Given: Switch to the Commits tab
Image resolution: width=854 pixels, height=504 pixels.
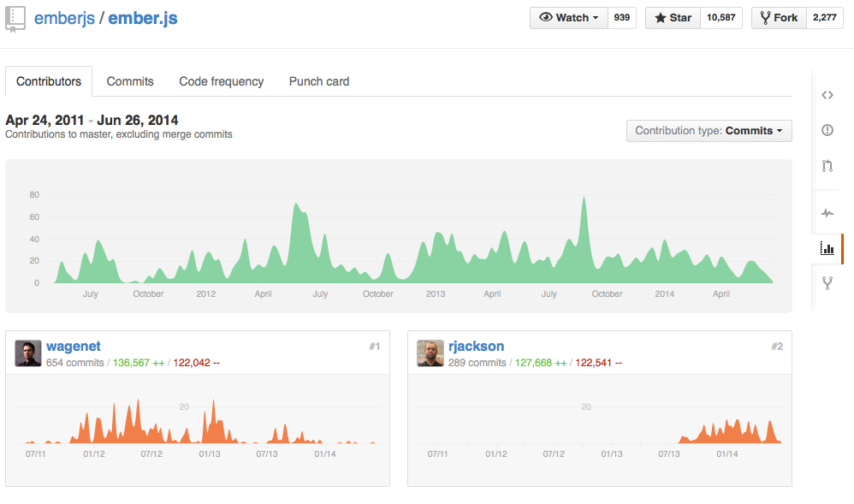Looking at the screenshot, I should (x=130, y=81).
